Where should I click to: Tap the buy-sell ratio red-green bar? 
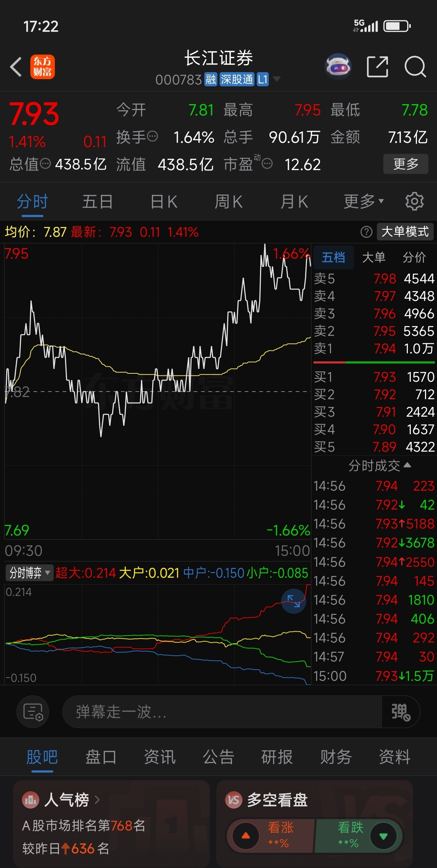click(x=374, y=362)
